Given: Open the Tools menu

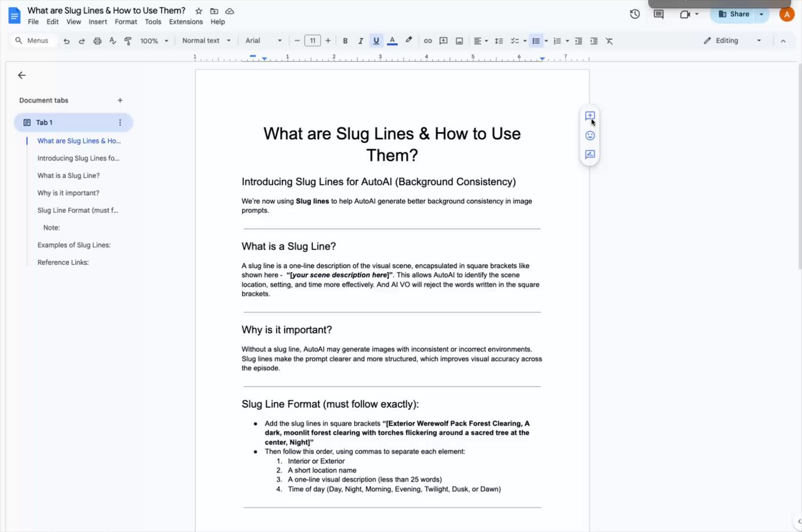Looking at the screenshot, I should click(x=153, y=22).
